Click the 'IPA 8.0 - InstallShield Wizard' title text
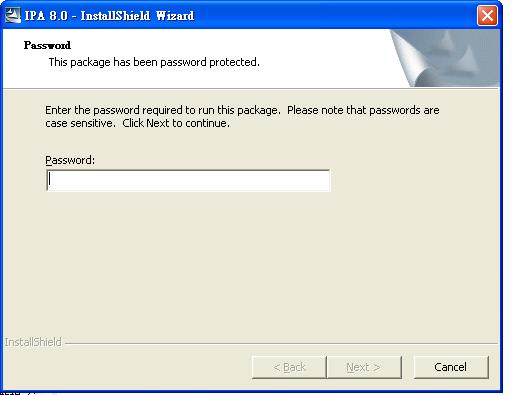512x395 pixels. (x=109, y=16)
